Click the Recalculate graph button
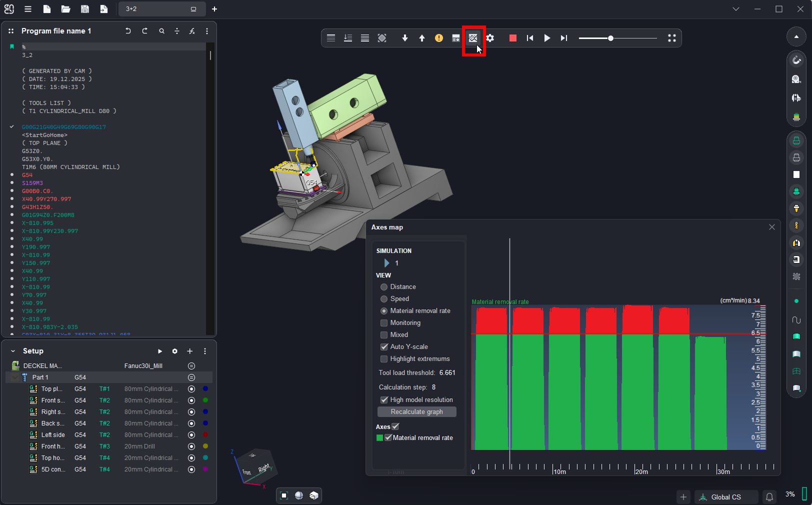812x505 pixels. (416, 412)
